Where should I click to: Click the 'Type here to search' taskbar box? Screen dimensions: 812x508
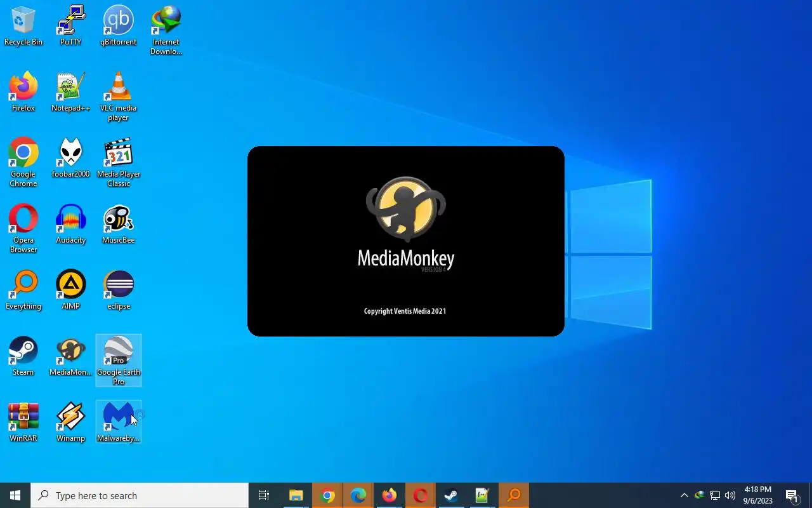(140, 495)
